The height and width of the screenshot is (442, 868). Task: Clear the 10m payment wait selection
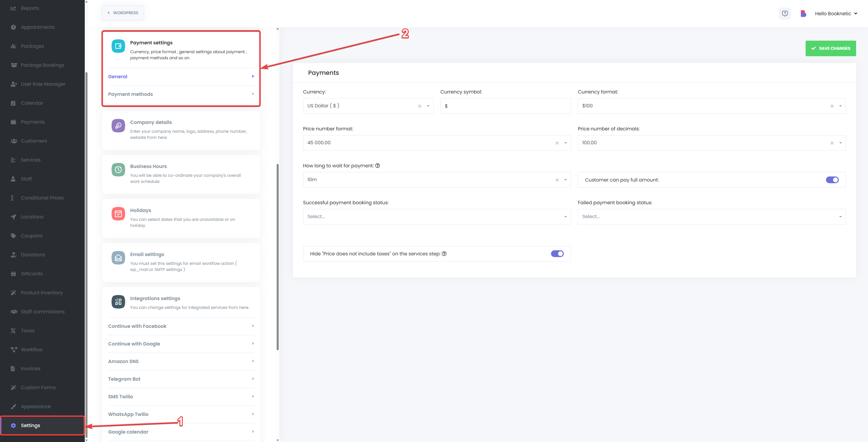pyautogui.click(x=557, y=180)
